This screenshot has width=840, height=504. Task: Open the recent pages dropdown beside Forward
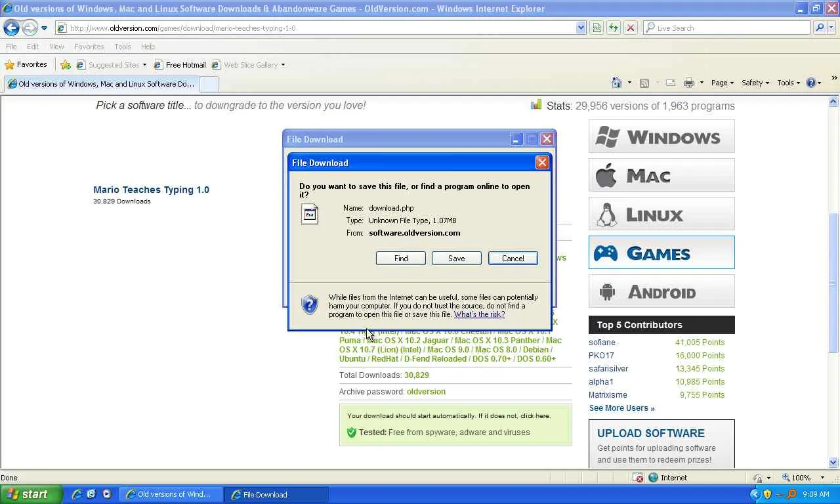pyautogui.click(x=44, y=28)
